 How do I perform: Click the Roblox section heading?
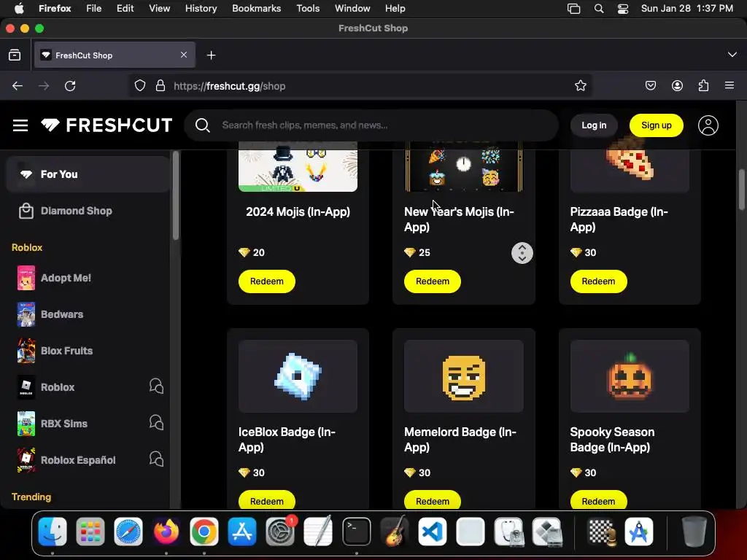(x=27, y=248)
